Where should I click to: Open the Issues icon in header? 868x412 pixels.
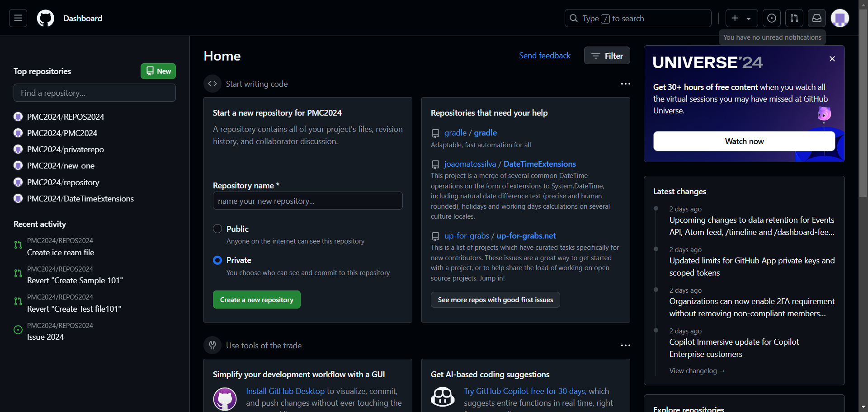pos(772,18)
